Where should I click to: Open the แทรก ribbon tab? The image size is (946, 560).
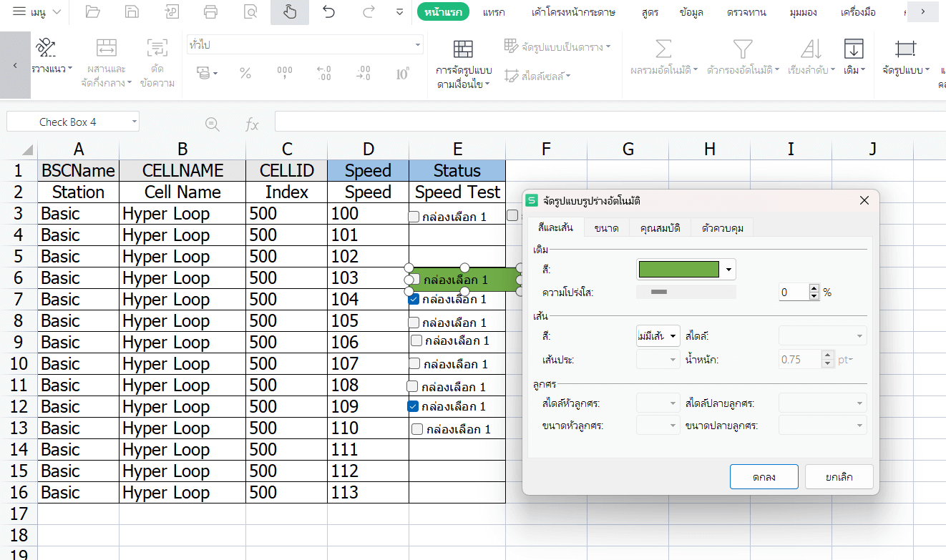pyautogui.click(x=494, y=12)
